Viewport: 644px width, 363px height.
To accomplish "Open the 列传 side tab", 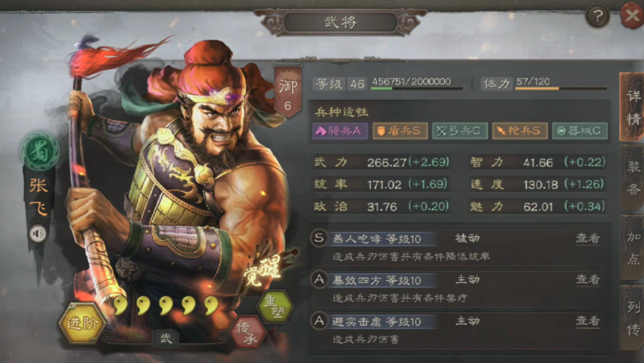I will (x=632, y=319).
